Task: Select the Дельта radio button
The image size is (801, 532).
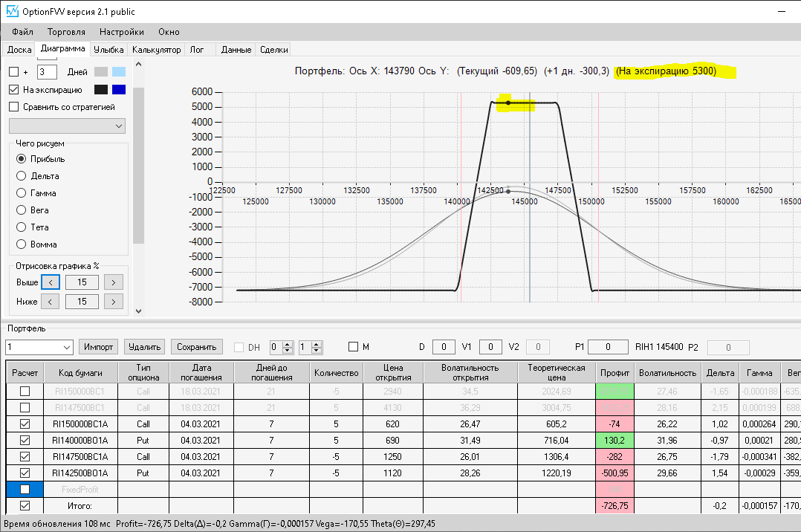Action: [22, 176]
